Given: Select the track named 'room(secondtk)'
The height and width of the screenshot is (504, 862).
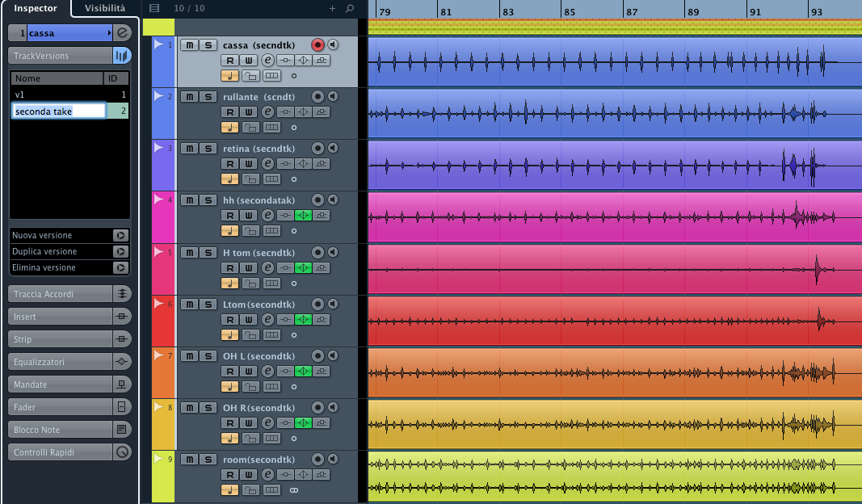Looking at the screenshot, I should point(259,460).
